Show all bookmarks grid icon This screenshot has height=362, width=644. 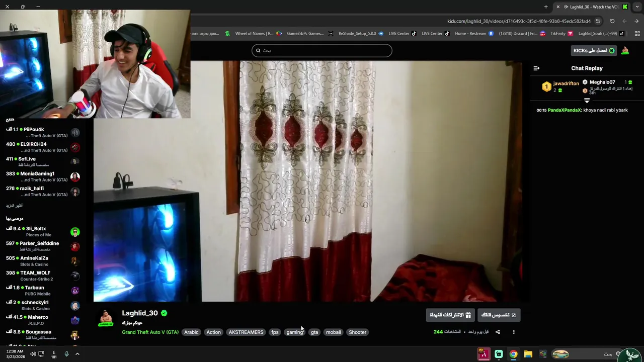pos(637,34)
